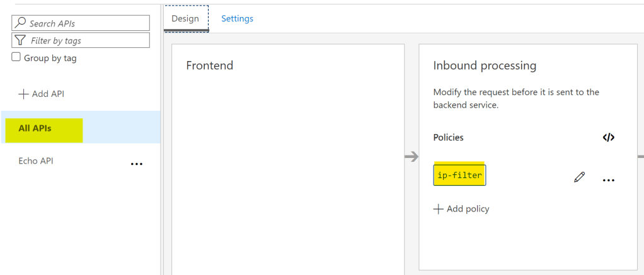Switch to the Settings tab
The height and width of the screenshot is (275, 644).
pos(237,19)
